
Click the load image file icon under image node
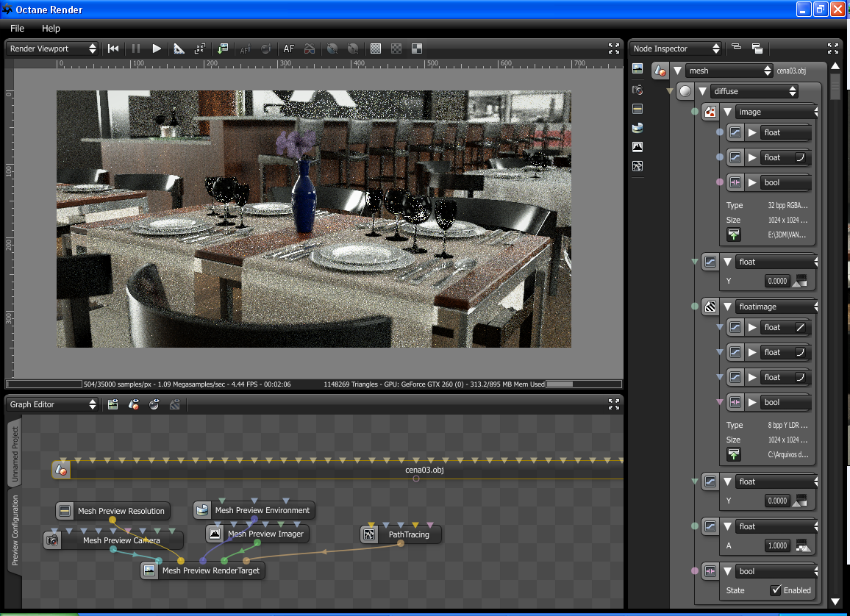[733, 234]
